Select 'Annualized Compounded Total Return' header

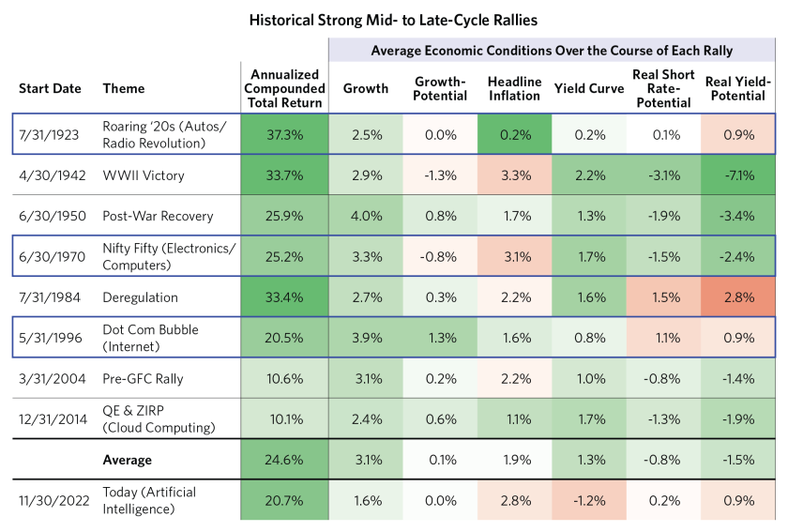[x=285, y=89]
